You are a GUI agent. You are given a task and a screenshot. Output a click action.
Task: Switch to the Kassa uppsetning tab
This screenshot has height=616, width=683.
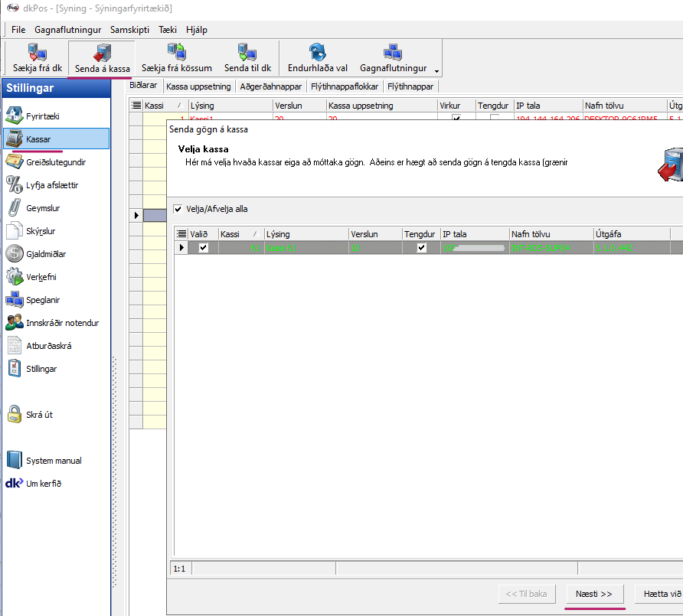[198, 86]
